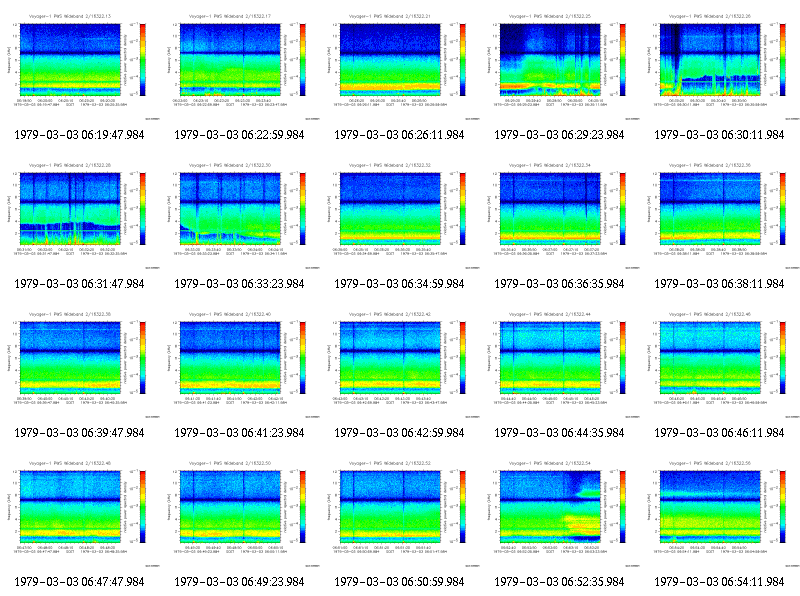The image size is (800, 596).
Task: Click the caption 1979-03-03 06:22:59.984
Action: click(x=239, y=135)
